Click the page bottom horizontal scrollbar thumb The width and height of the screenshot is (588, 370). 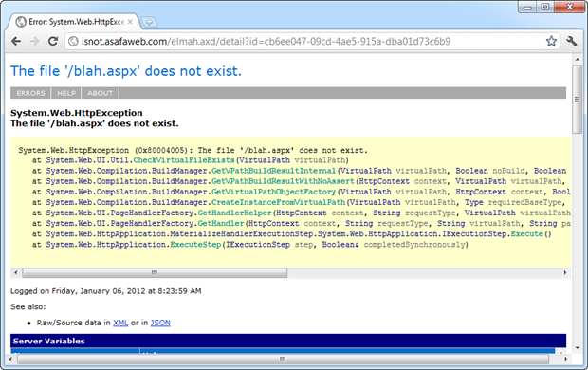coord(283,360)
